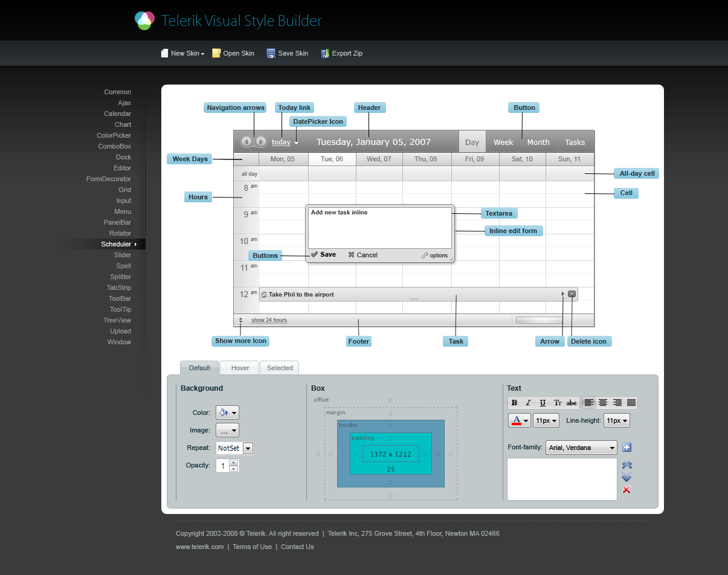Increase Opacity with the up stepper
This screenshot has height=575, width=728.
(234, 463)
